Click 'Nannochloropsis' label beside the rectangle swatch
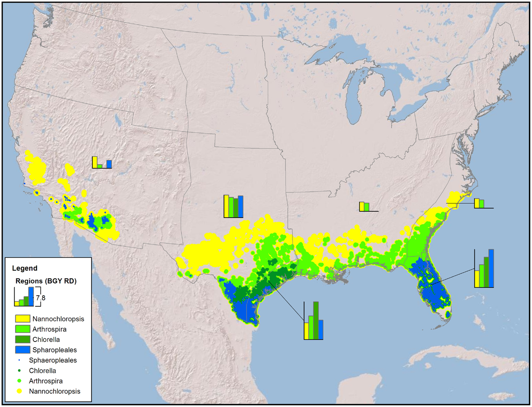The height and width of the screenshot is (407, 532). (x=58, y=319)
